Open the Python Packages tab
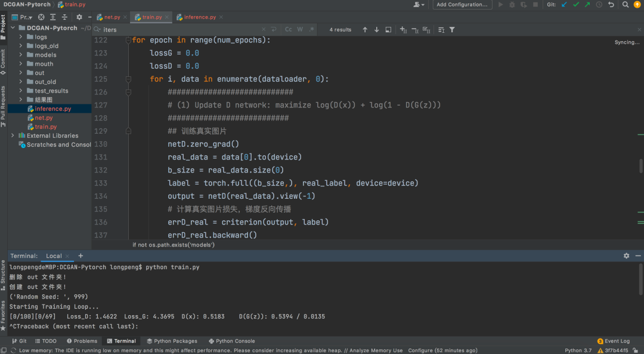This screenshot has height=354, width=644. 172,341
